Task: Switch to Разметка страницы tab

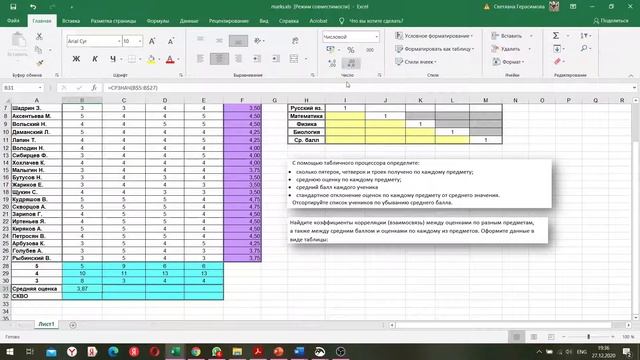Action: [x=113, y=21]
